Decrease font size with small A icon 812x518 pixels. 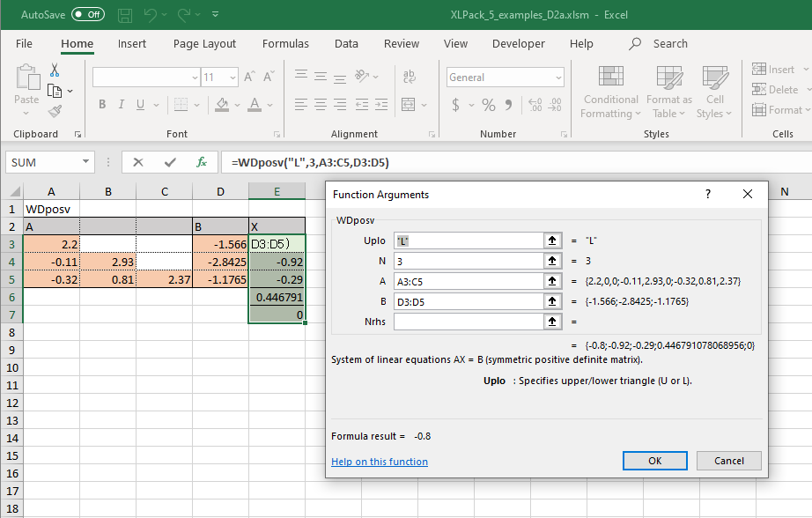(x=269, y=78)
